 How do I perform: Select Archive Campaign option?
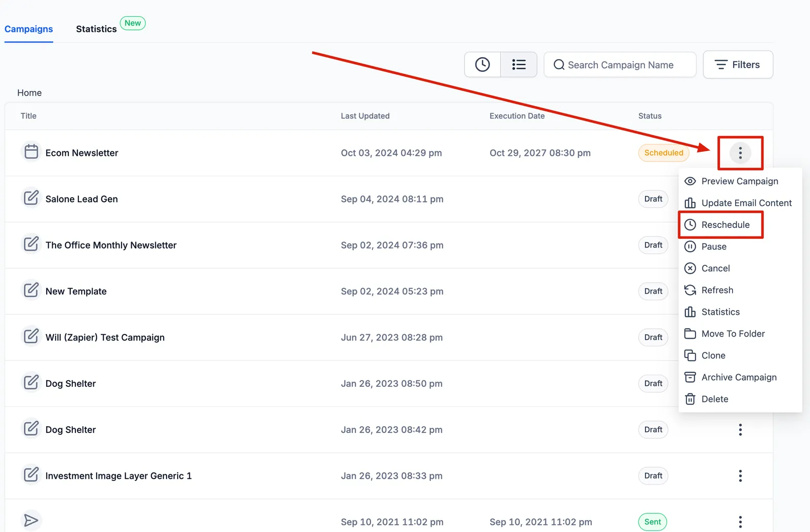click(740, 377)
